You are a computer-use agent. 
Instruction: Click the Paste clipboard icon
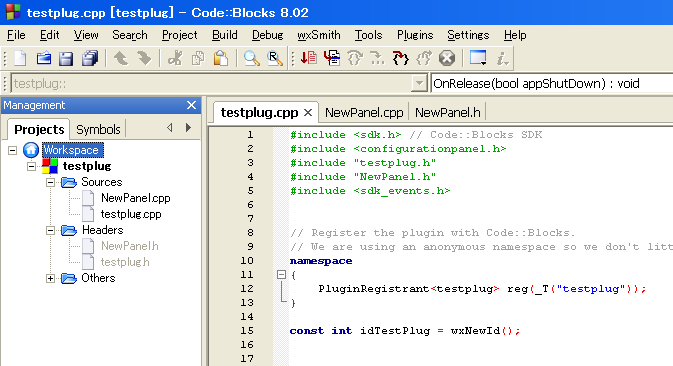pyautogui.click(x=221, y=58)
